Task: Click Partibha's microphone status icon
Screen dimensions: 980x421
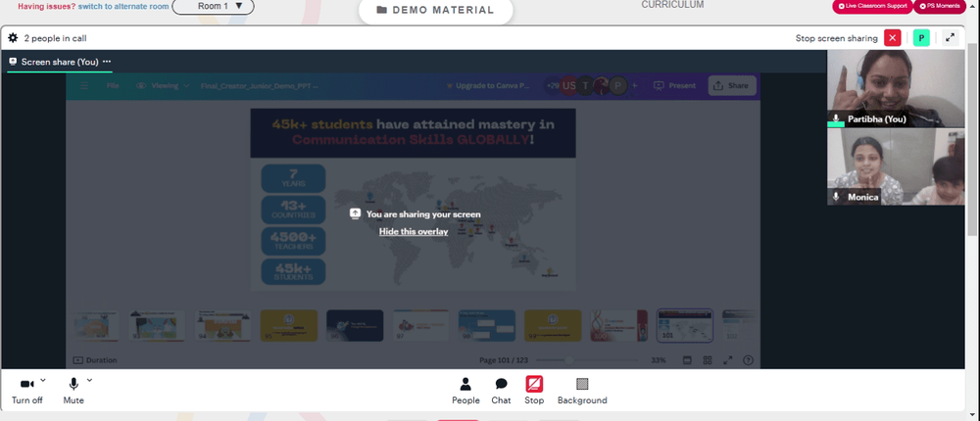Action: click(836, 118)
